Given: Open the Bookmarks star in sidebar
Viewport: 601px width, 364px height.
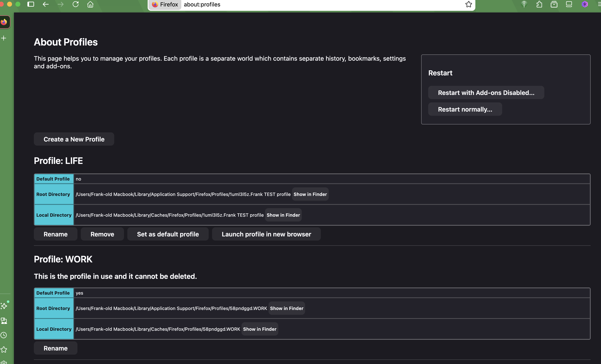Looking at the screenshot, I should [4, 349].
